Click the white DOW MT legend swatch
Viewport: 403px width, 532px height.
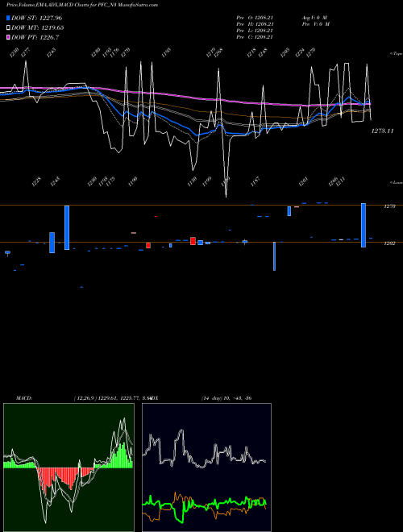[9, 27]
